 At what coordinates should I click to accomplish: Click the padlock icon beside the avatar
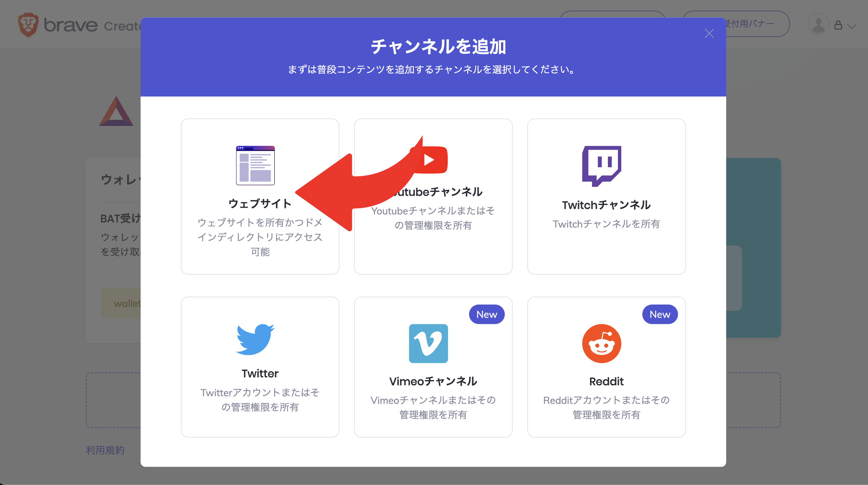click(838, 25)
